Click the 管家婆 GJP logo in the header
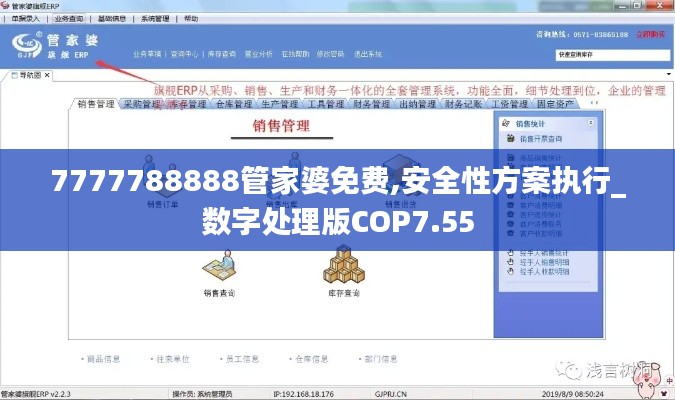The image size is (675, 400). 27,45
